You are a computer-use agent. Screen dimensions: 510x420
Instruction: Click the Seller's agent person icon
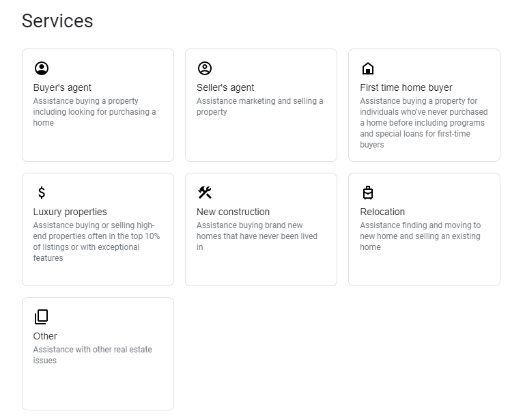point(205,68)
